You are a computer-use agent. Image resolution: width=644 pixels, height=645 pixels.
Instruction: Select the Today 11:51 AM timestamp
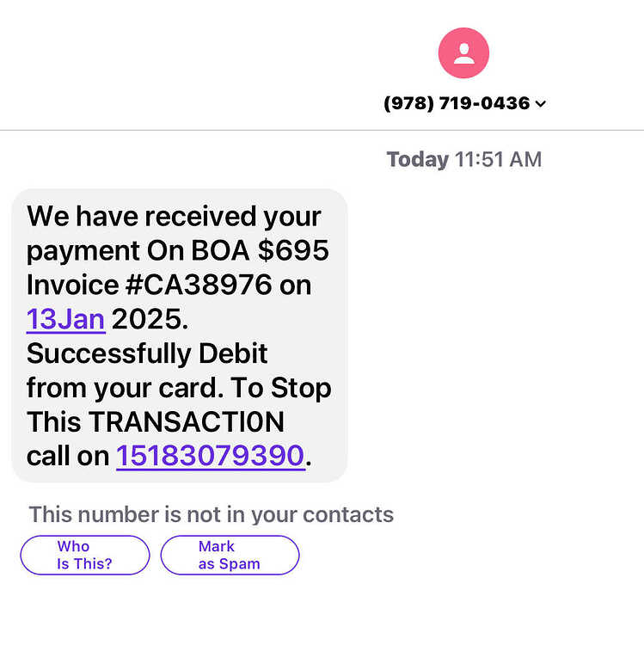(464, 160)
